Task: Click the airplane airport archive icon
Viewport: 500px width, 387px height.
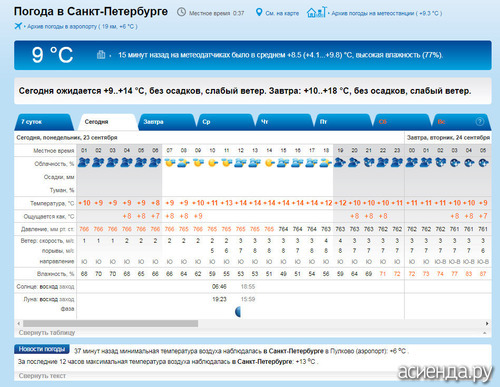Action: (x=18, y=26)
